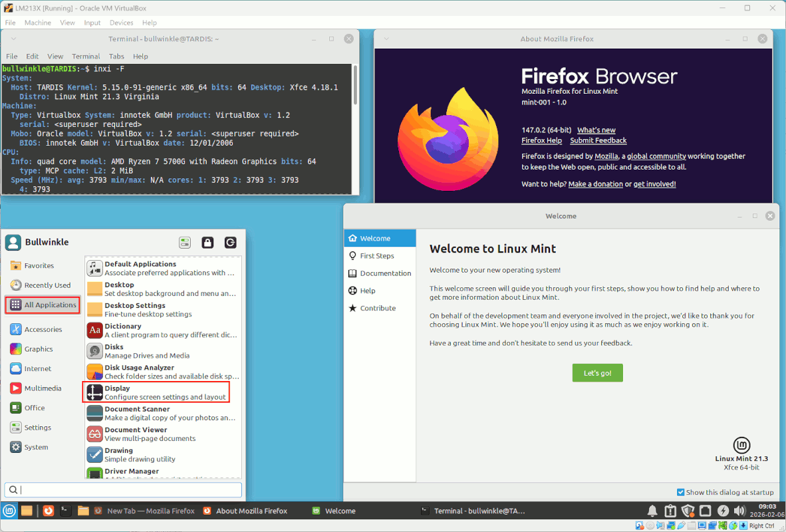Open Default Applications from the menu
The image size is (786, 532).
click(x=164, y=268)
